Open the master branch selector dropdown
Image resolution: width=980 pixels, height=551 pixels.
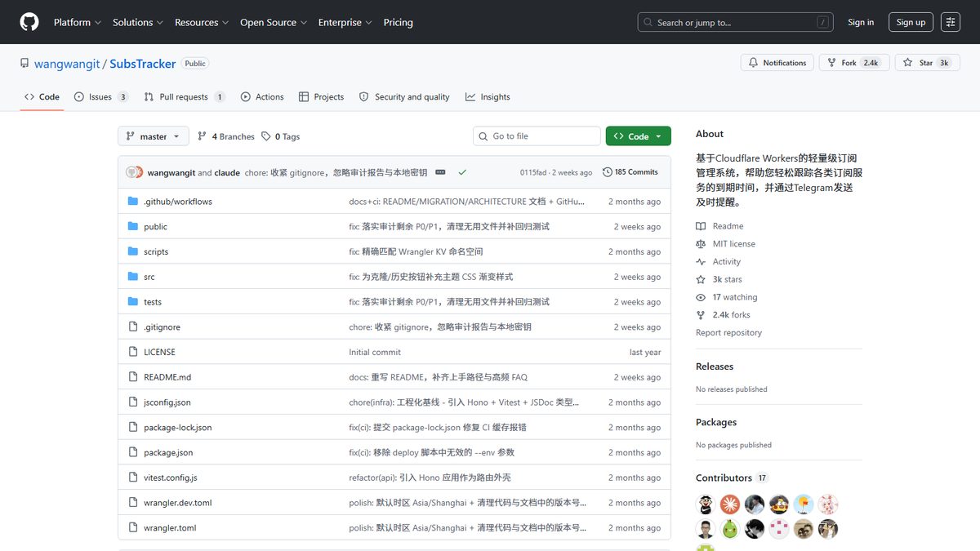154,136
